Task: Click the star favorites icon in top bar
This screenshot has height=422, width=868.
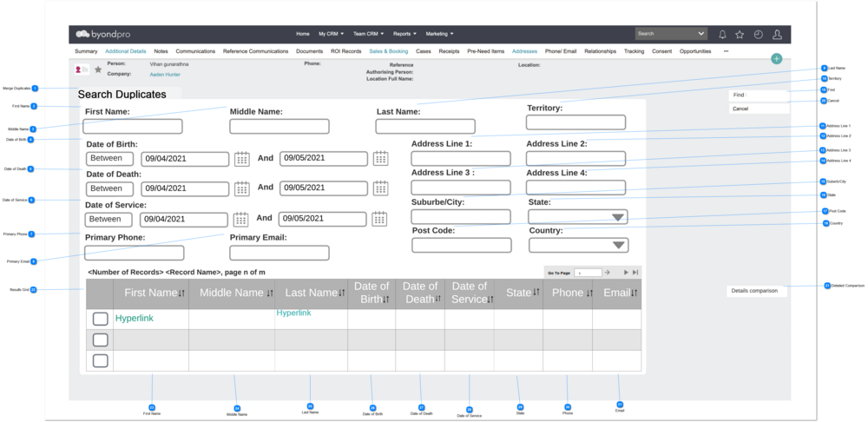Action: [x=740, y=35]
